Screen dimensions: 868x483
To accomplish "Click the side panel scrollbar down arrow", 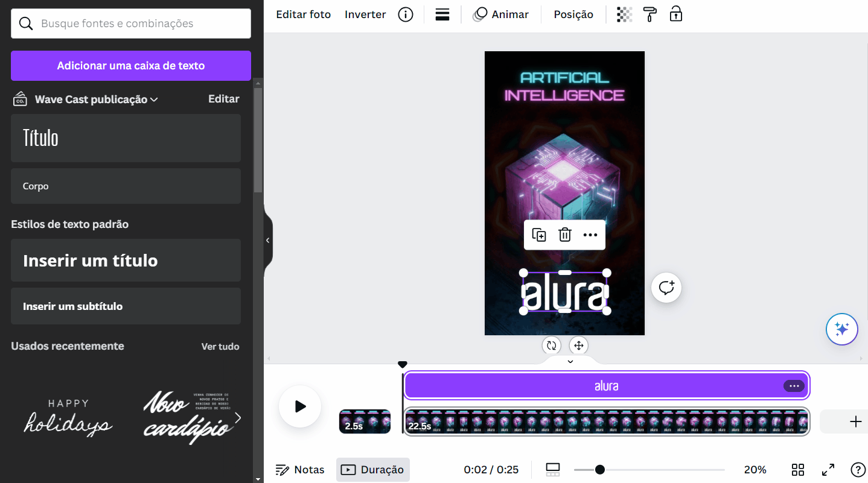I will tap(258, 479).
